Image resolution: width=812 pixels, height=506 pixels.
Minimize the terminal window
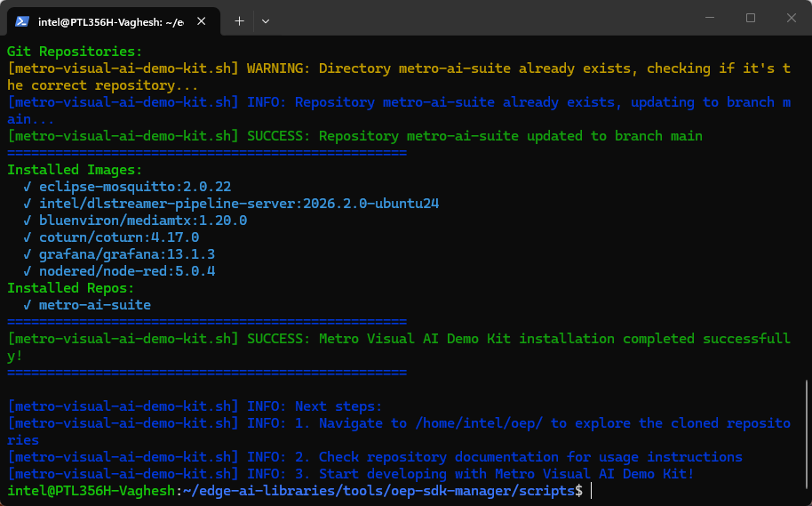pos(710,18)
